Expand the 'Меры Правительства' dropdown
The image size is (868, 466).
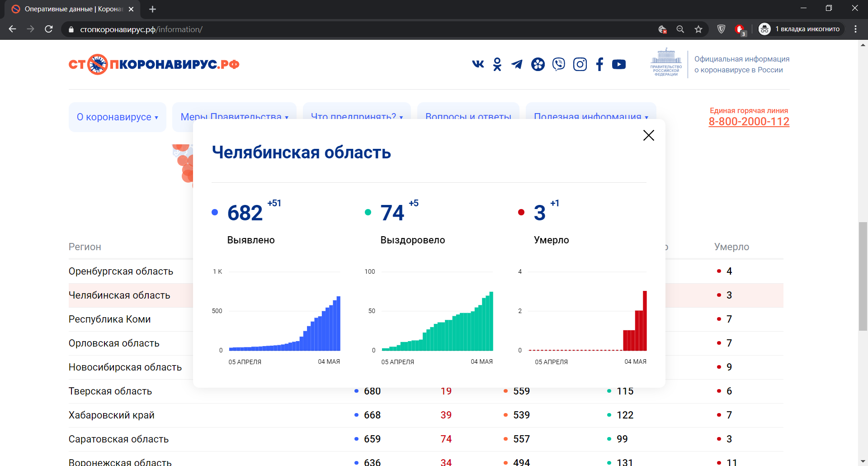pyautogui.click(x=234, y=113)
